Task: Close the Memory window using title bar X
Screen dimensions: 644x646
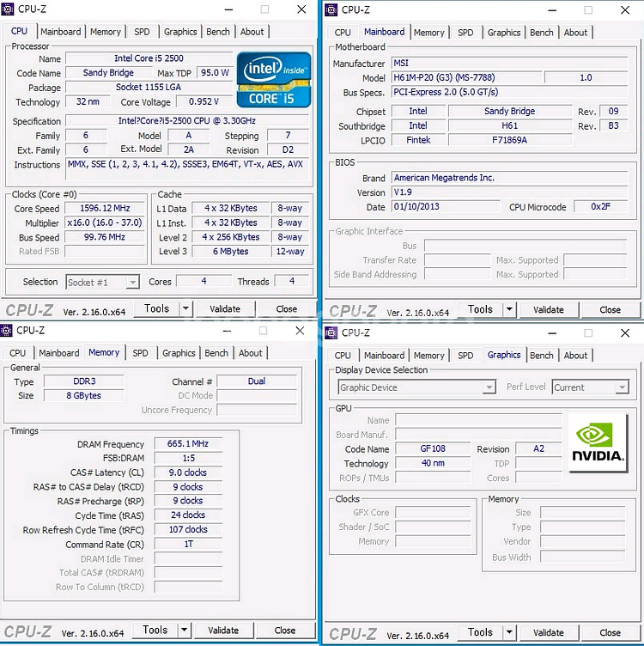Action: 300,331
